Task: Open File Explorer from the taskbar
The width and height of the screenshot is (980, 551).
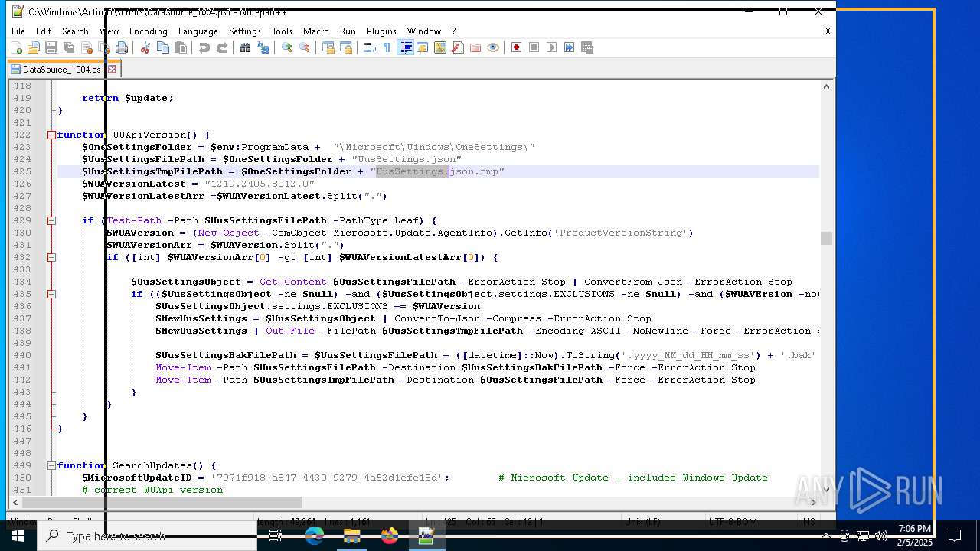Action: tap(351, 536)
